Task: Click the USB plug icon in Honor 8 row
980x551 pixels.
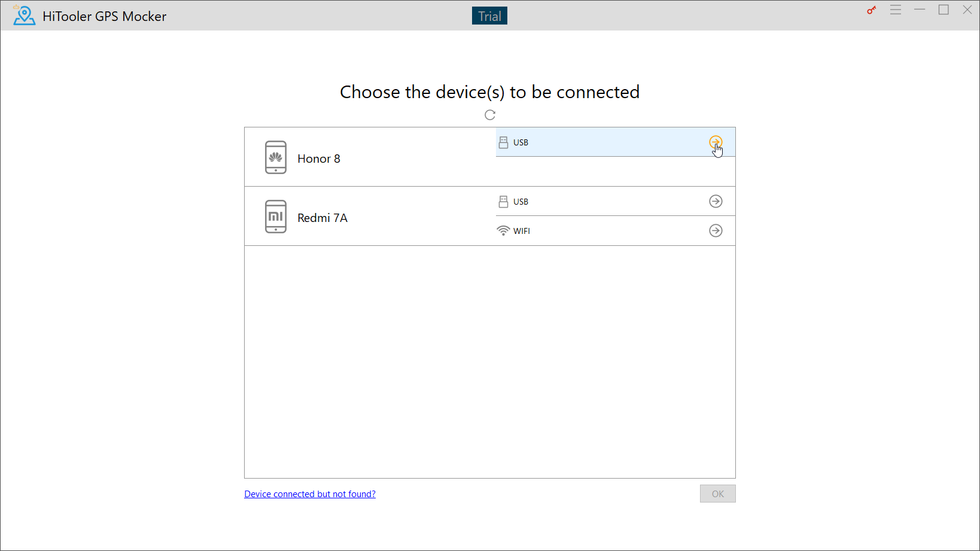Action: click(503, 142)
